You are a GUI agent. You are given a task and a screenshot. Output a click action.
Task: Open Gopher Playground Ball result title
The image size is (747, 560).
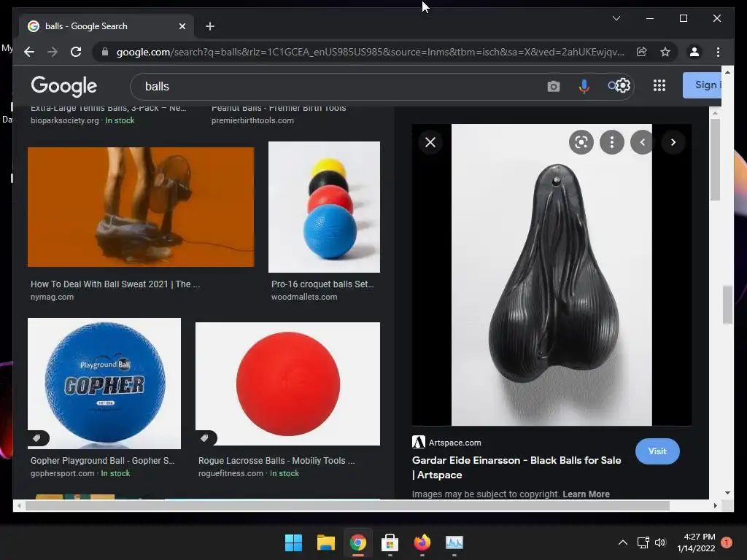[102, 461]
